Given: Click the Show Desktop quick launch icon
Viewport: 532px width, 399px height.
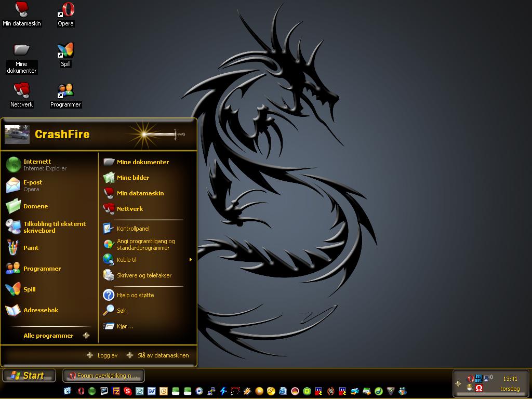Looking at the screenshot, I should coord(68,391).
